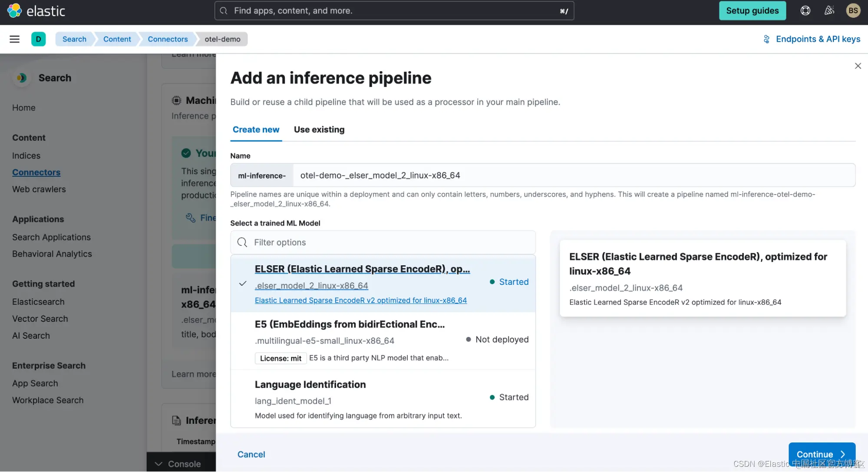Click the Content breadcrumb

pos(117,39)
